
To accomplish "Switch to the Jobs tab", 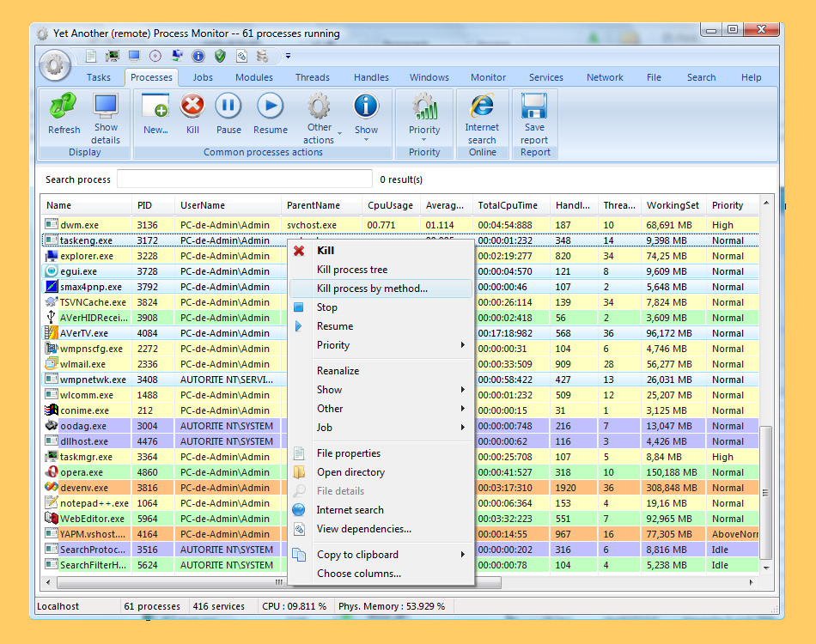I will [x=203, y=77].
